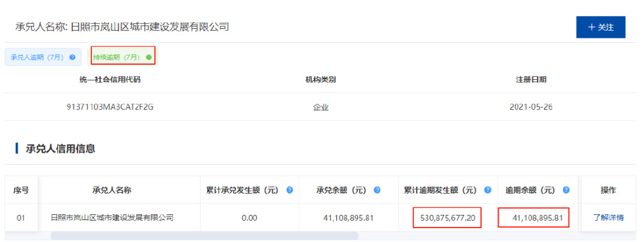This screenshot has width=644, height=242.
Task: Click the 操作 column header
Action: [608, 190]
